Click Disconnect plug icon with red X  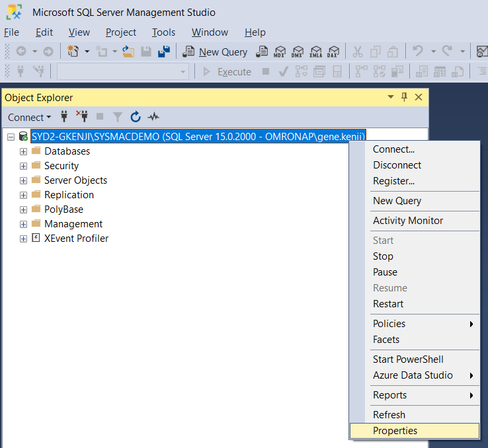pyautogui.click(x=82, y=116)
